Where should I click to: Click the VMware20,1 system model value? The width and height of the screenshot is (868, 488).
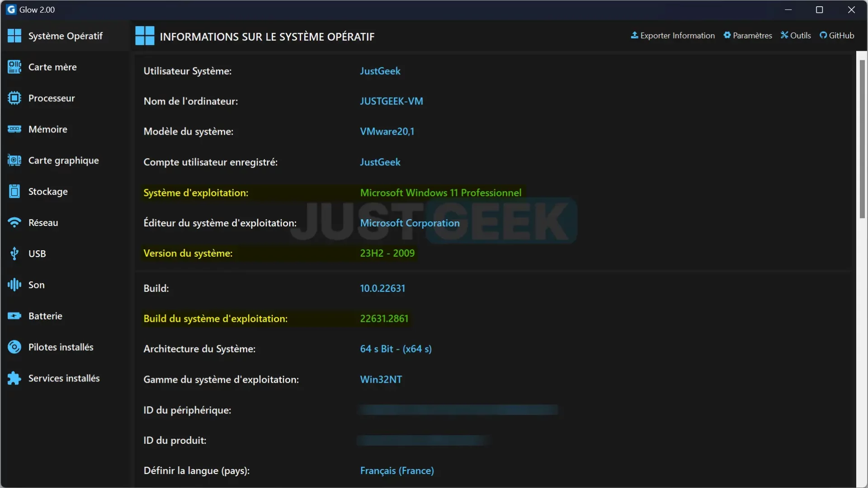[x=387, y=131]
